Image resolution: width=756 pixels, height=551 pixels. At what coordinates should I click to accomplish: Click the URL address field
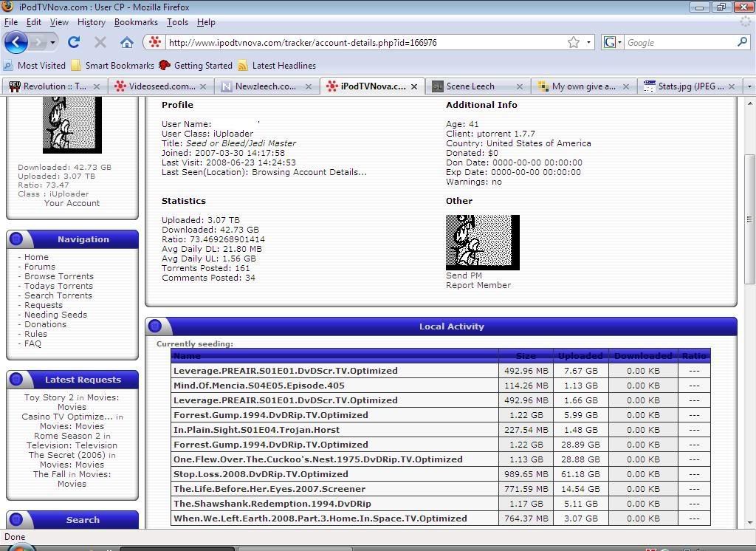point(365,42)
